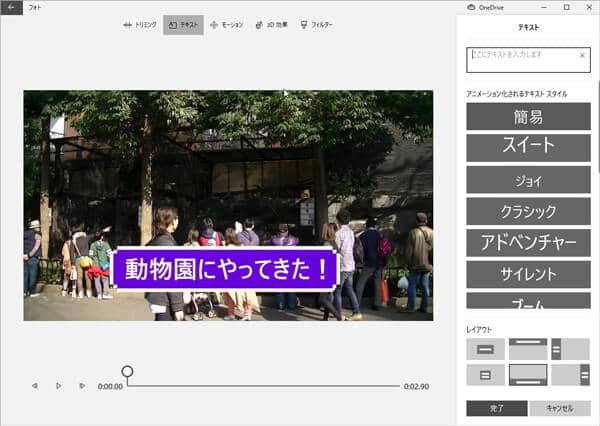Open the モーション motion tab
The height and width of the screenshot is (426, 600).
[x=227, y=25]
